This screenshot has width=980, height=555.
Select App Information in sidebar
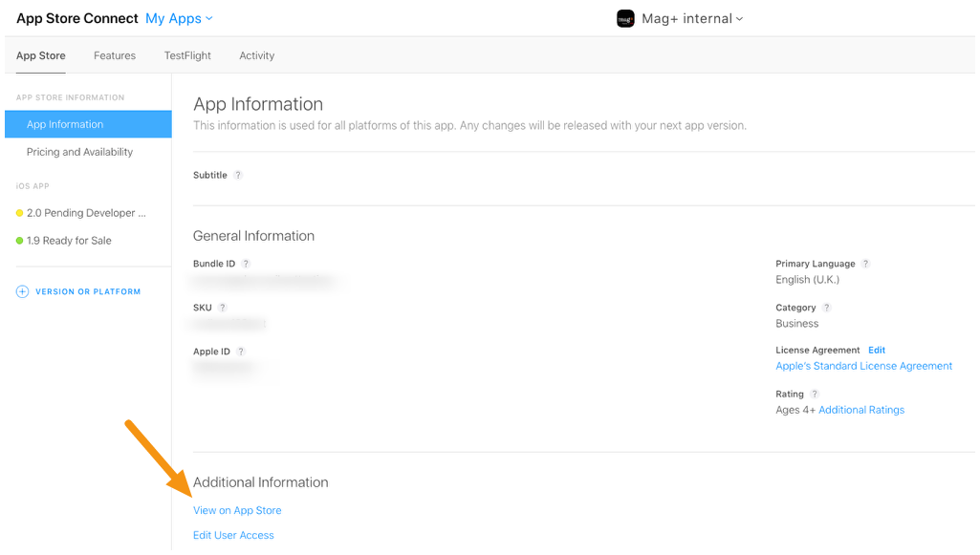(88, 124)
